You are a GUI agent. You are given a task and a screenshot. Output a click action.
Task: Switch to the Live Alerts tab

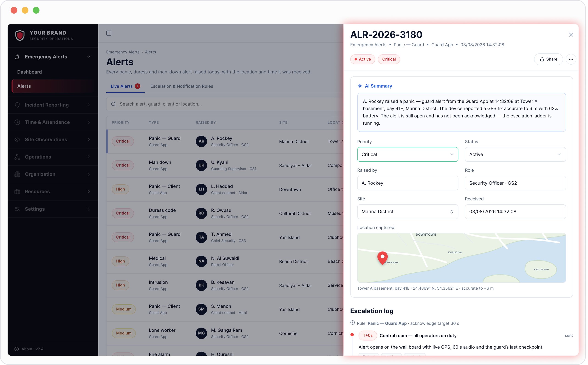tap(125, 86)
